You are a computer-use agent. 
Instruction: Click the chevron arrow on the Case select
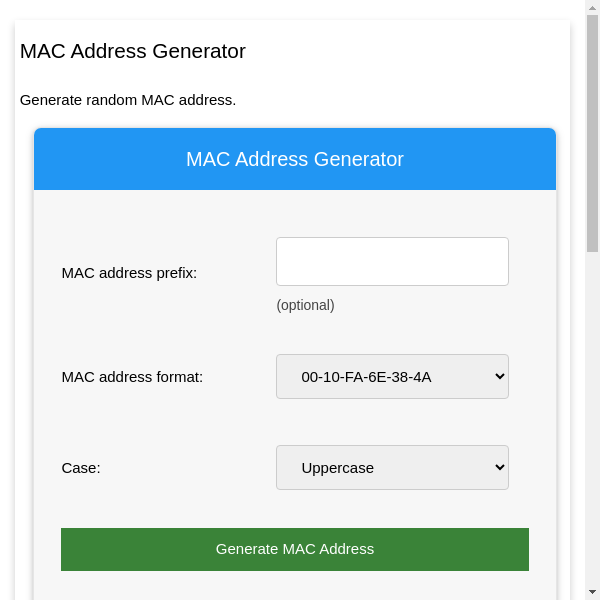[500, 467]
